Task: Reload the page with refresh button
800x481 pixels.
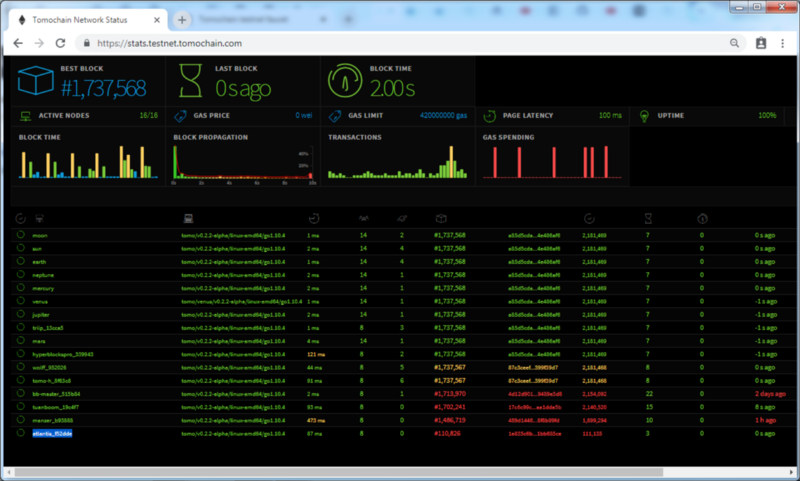Action: tap(60, 44)
